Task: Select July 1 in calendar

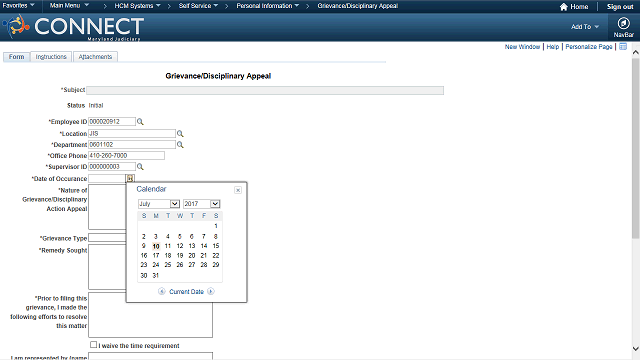Action: pos(216,226)
